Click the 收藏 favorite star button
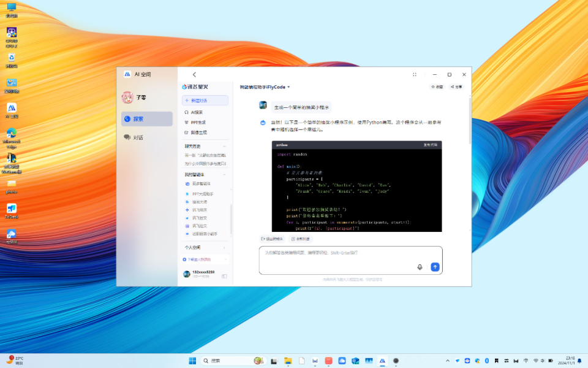The height and width of the screenshot is (368, 588). (x=437, y=86)
